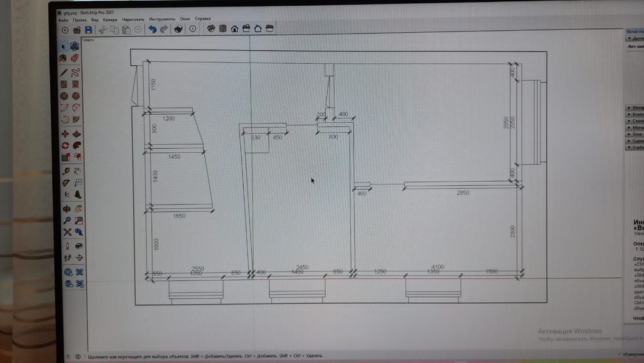Expand the Стили panel

point(634,121)
